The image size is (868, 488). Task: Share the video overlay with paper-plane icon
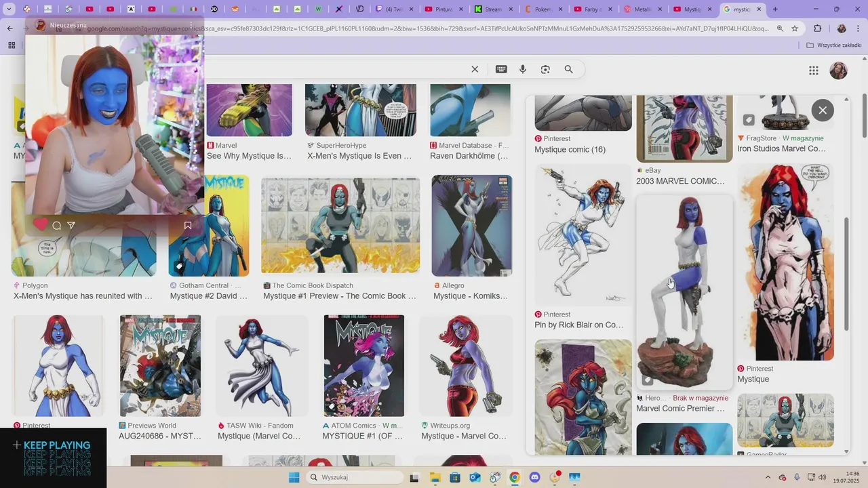[x=71, y=226]
